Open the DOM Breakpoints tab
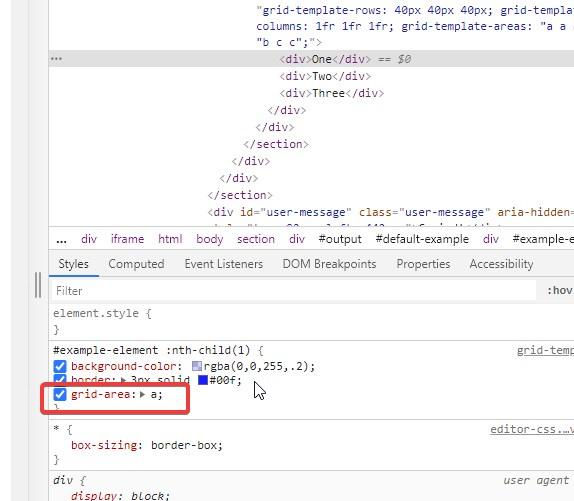Image resolution: width=574 pixels, height=501 pixels. tap(329, 264)
